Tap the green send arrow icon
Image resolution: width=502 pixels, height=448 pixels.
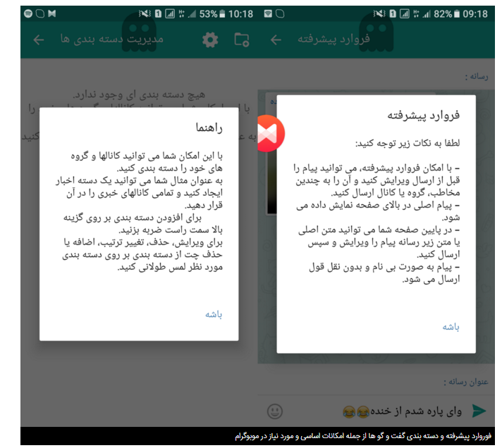point(479,411)
